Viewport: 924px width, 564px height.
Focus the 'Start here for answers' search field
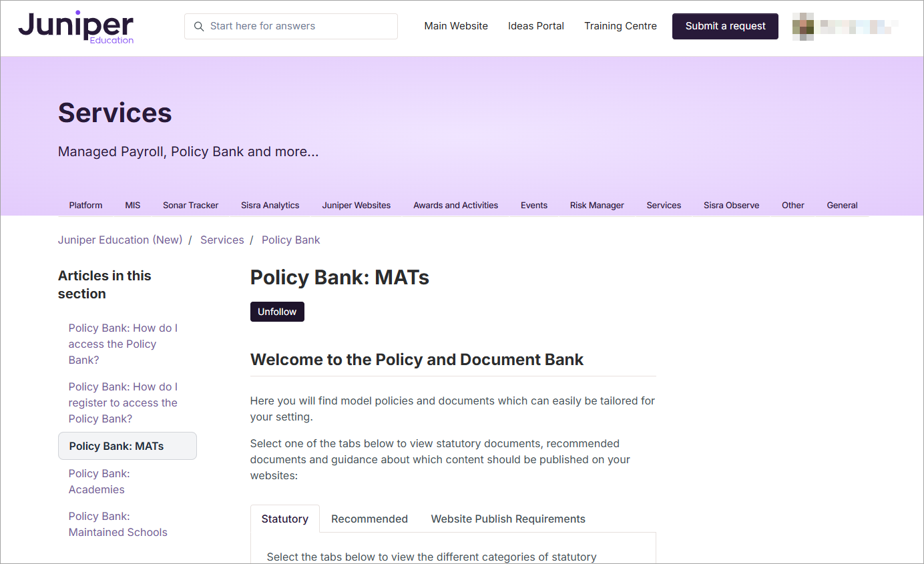(x=291, y=27)
